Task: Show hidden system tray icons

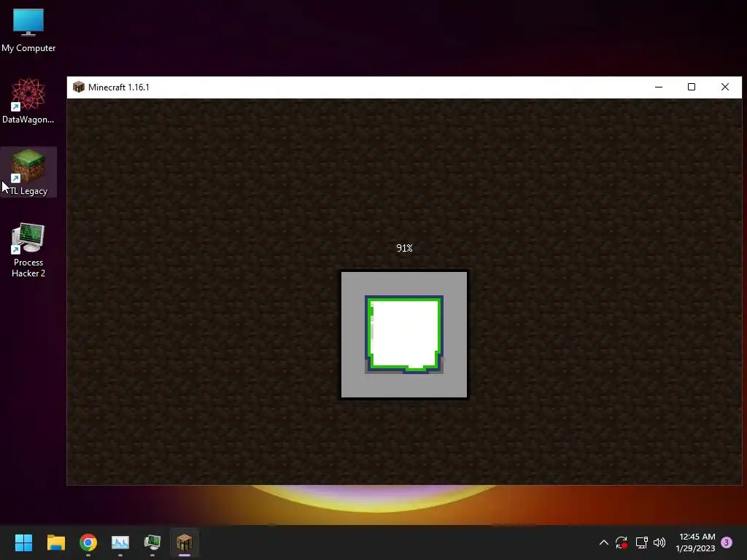Action: pos(603,542)
